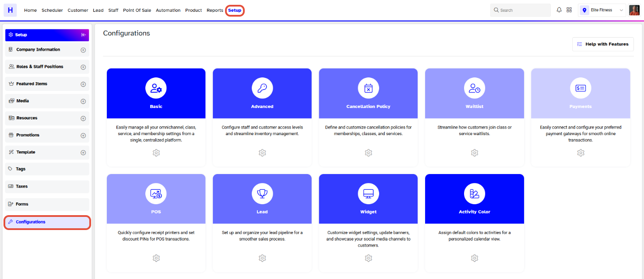Click the Waitlist user-clock icon
The width and height of the screenshot is (644, 279).
tap(475, 88)
